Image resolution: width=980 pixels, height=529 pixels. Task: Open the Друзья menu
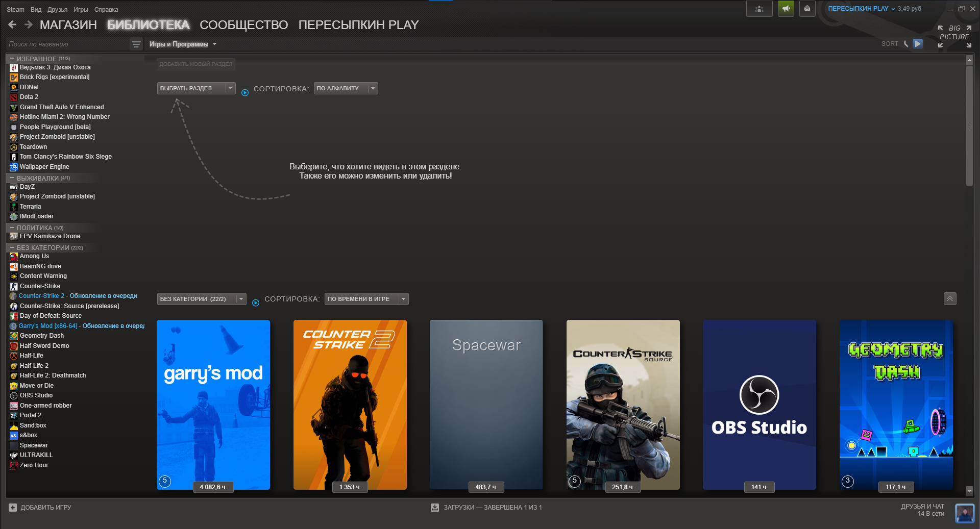point(57,10)
